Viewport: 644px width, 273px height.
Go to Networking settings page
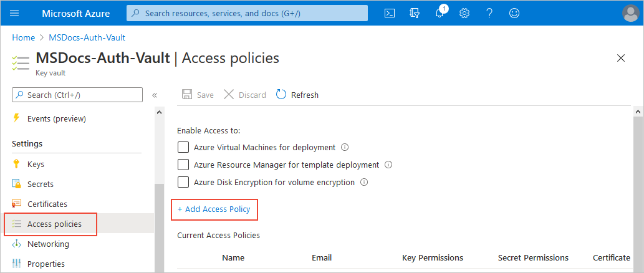coord(48,244)
